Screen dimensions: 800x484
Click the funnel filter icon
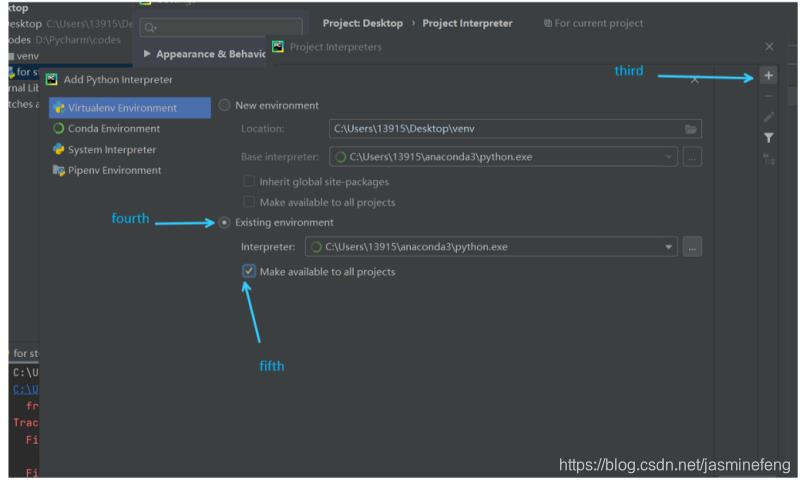[x=768, y=138]
